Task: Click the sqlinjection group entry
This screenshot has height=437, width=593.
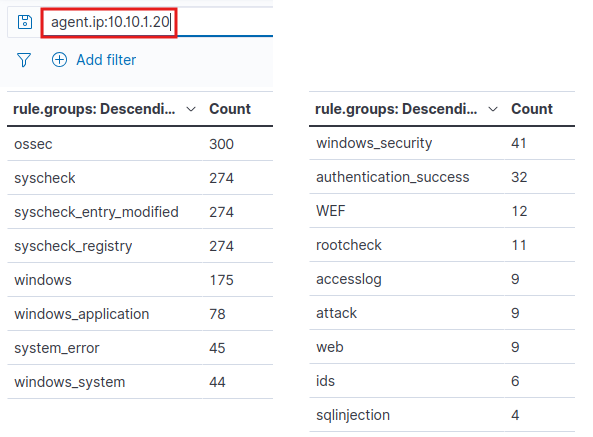Action: click(353, 415)
